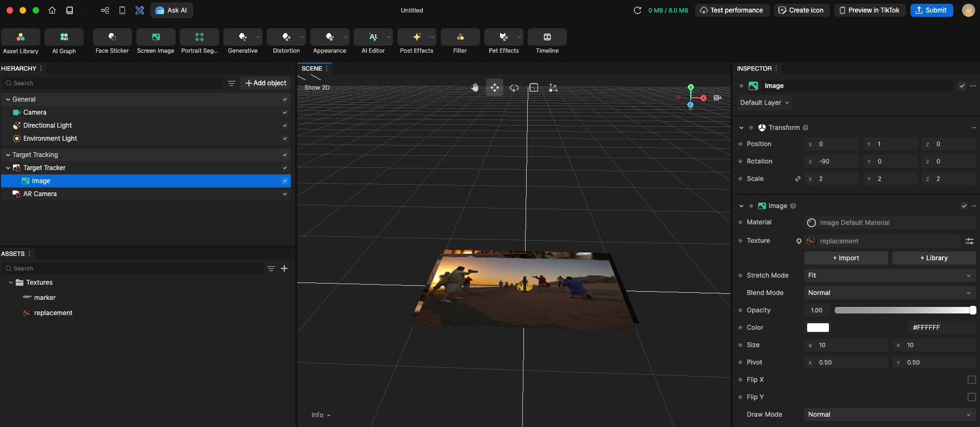The width and height of the screenshot is (980, 427).
Task: Open the SCENE tab
Action: pyautogui.click(x=312, y=68)
